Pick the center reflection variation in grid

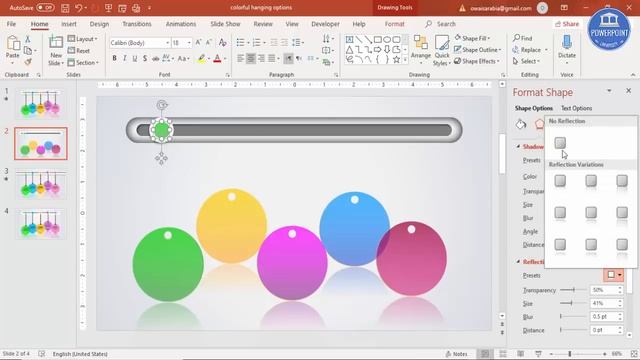click(591, 212)
